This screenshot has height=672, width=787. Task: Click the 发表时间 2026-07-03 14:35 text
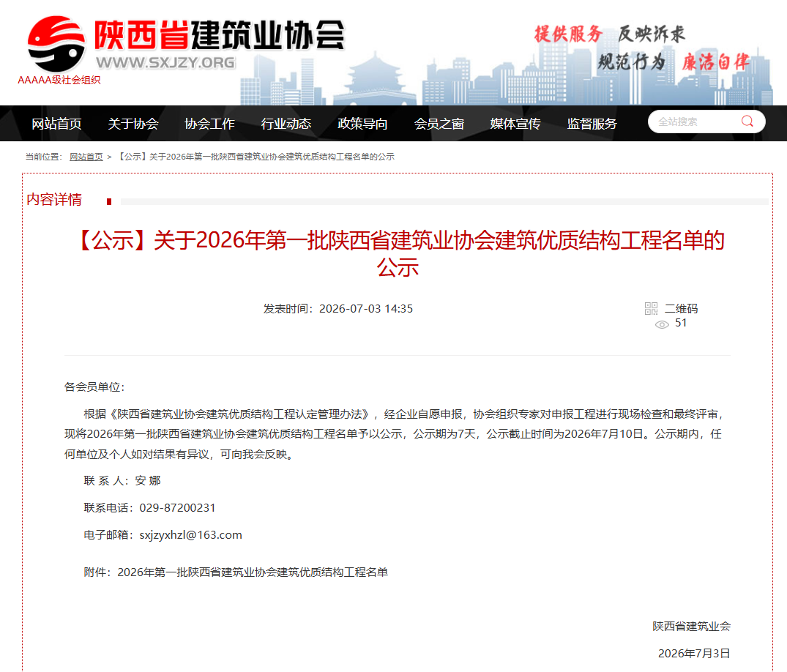click(337, 309)
